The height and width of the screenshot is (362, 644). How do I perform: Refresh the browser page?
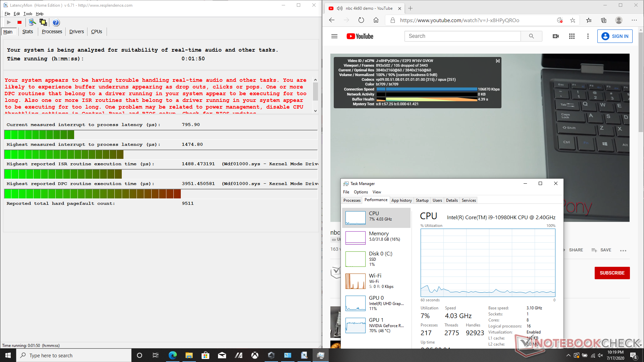pyautogui.click(x=361, y=20)
